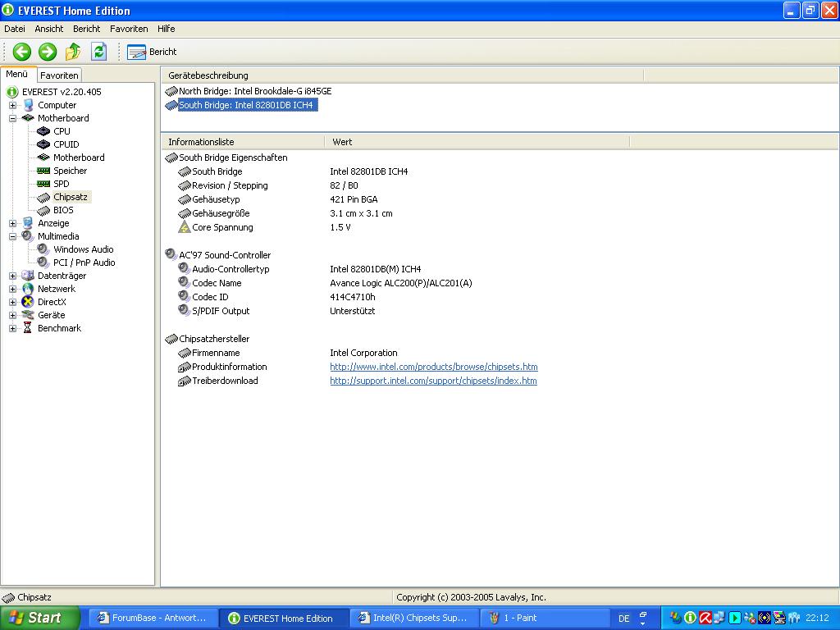Image resolution: width=840 pixels, height=630 pixels.
Task: Open the Datei menu
Action: coord(15,29)
